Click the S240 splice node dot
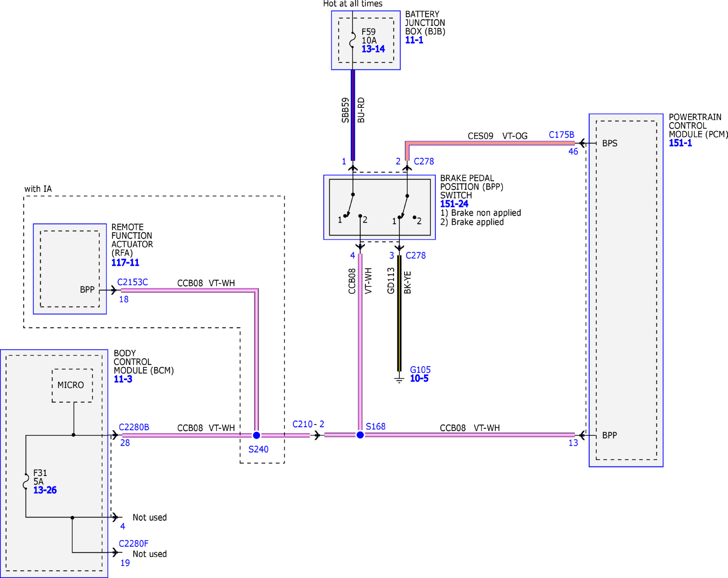Screen dimensions: 728x578 click(256, 435)
